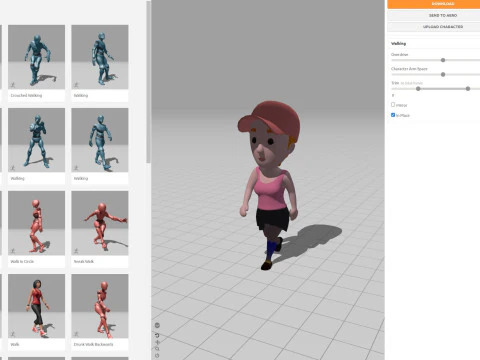Image resolution: width=480 pixels, height=360 pixels.
Task: Click the animation list vertical scrollbar
Action: 148,82
